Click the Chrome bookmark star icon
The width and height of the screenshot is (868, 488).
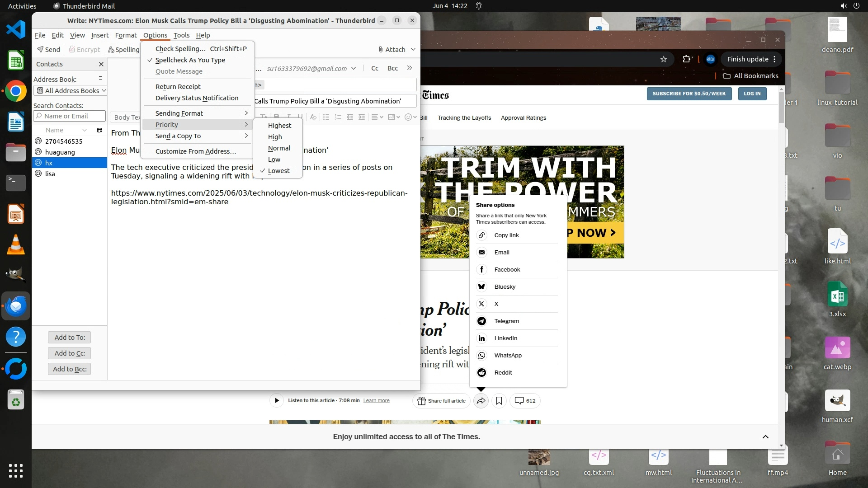(663, 59)
